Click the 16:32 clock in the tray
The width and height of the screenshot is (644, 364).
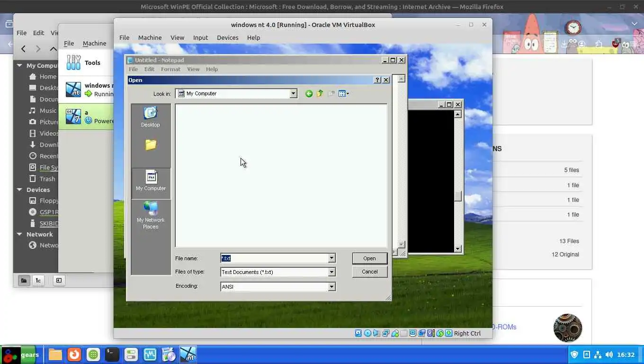click(x=626, y=355)
